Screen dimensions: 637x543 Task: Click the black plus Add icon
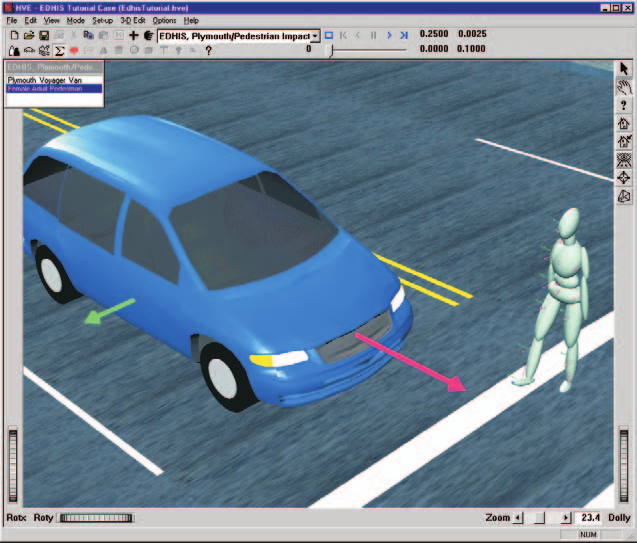pos(133,36)
